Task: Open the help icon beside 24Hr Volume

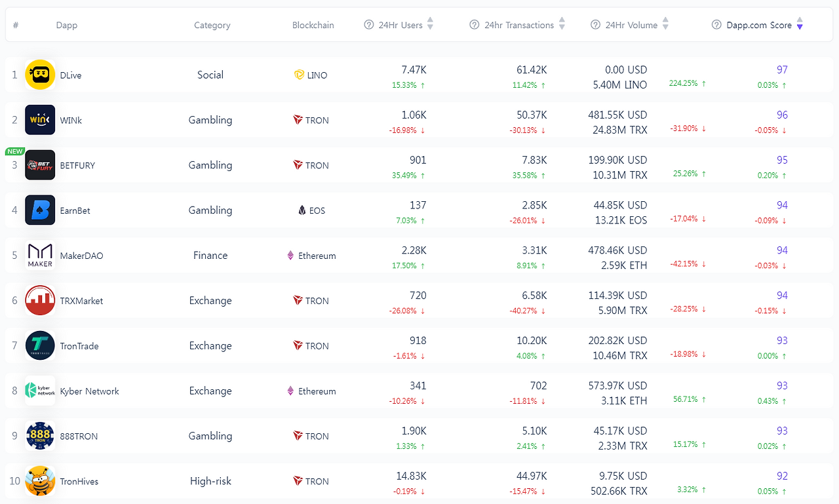Action: 595,25
